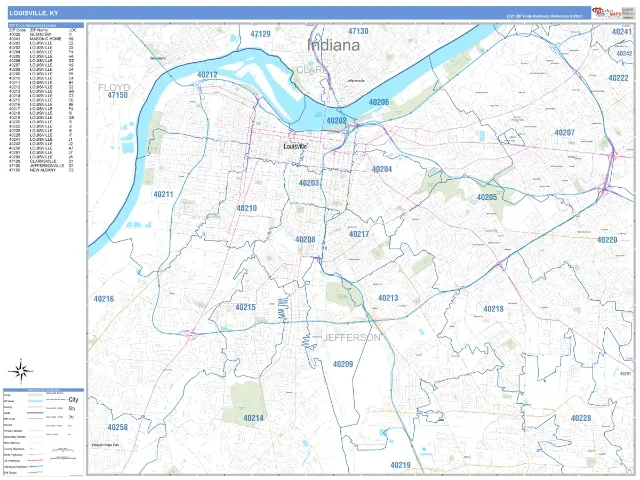Click the JEFFERSON county label
This screenshot has height=480, width=640.
tap(352, 338)
